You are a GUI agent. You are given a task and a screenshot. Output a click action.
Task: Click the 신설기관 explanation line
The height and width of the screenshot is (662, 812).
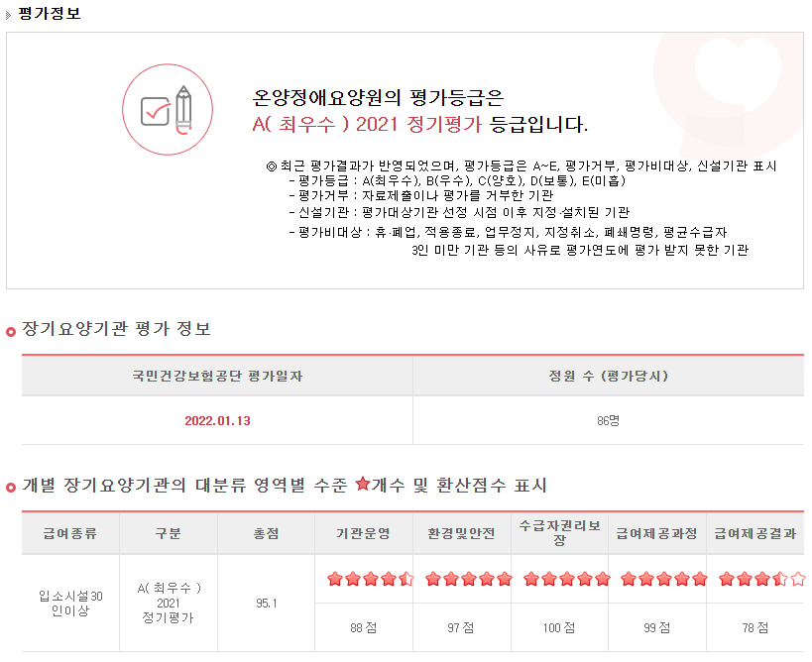click(x=459, y=212)
